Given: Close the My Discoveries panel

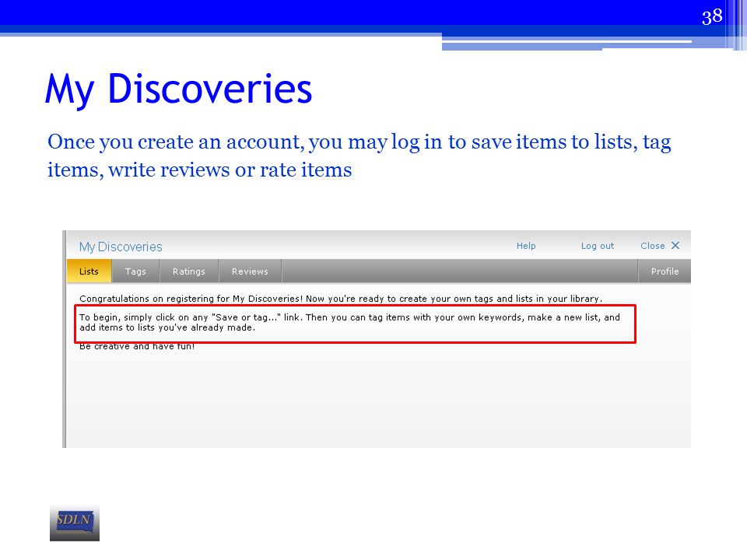Looking at the screenshot, I should pos(660,246).
